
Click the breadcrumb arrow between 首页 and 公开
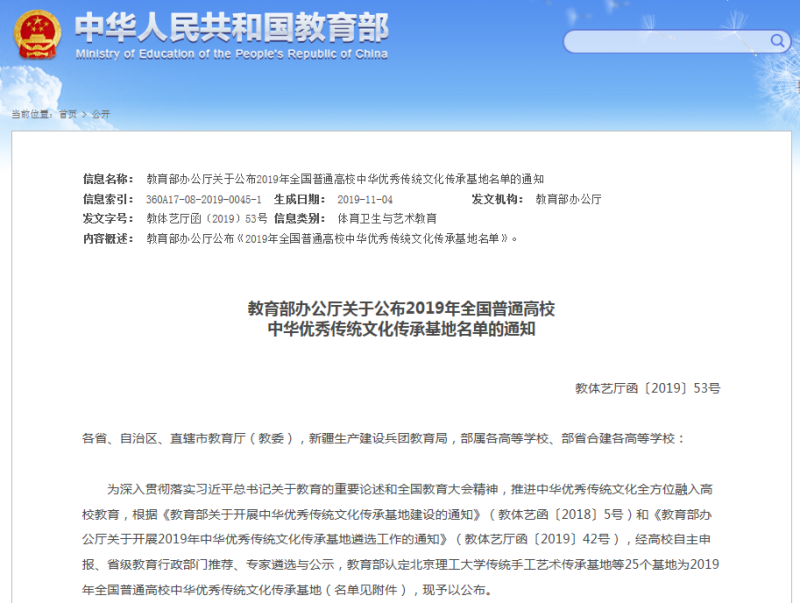coord(84,114)
